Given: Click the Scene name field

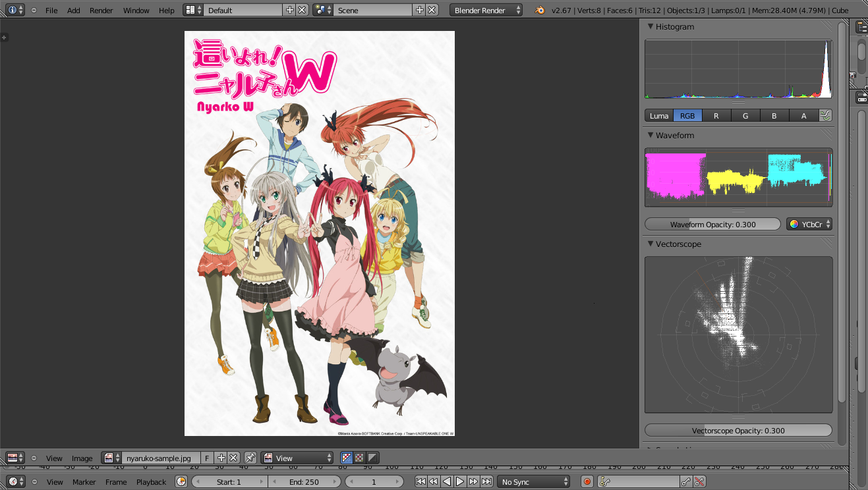Looking at the screenshot, I should pos(373,10).
